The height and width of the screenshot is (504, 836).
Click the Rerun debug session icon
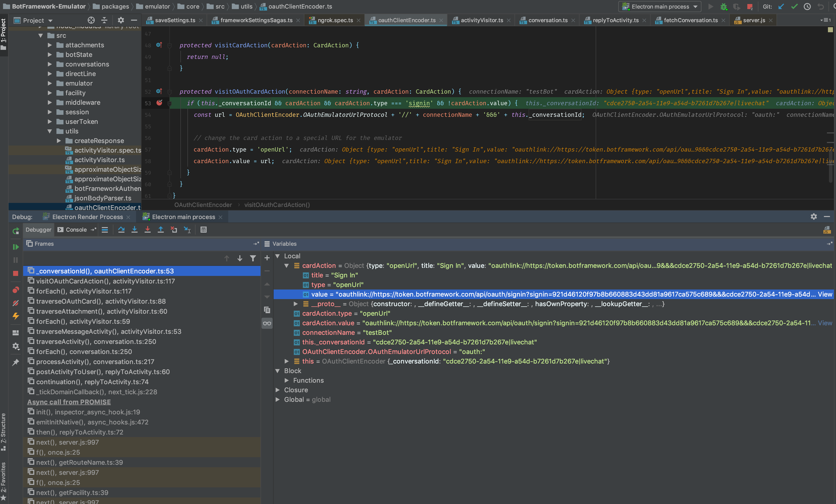16,231
